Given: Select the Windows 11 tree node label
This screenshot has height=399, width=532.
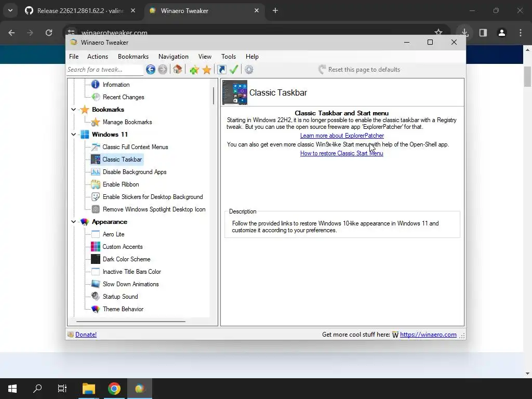Looking at the screenshot, I should click(x=110, y=135).
